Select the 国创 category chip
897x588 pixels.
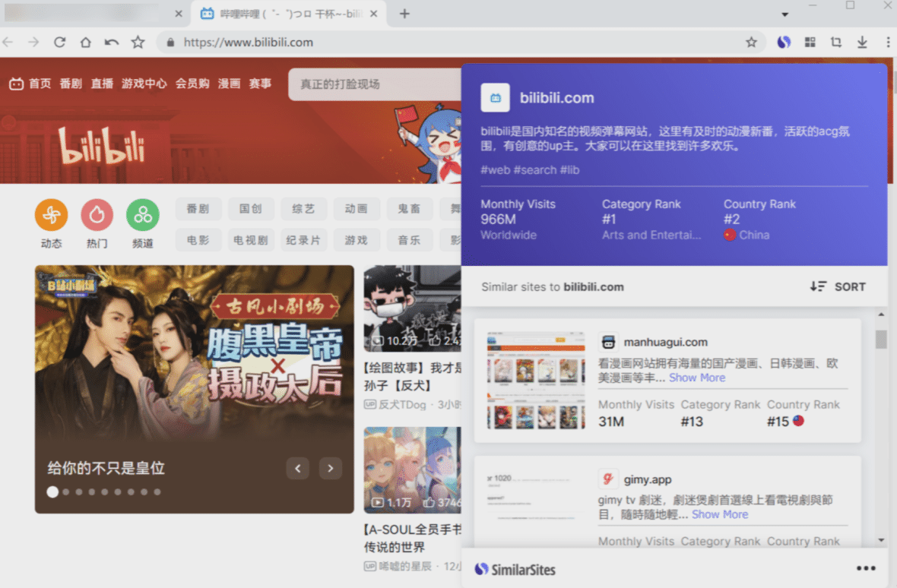click(x=251, y=209)
